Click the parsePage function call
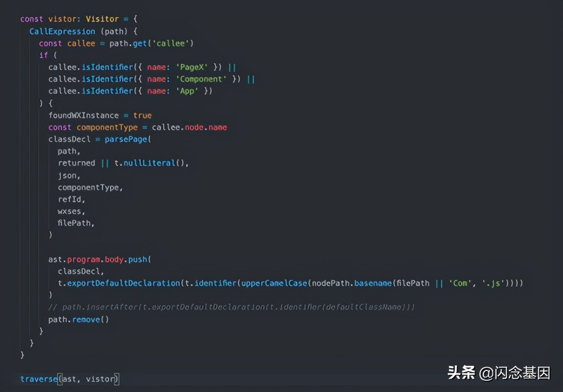 pyautogui.click(x=126, y=139)
